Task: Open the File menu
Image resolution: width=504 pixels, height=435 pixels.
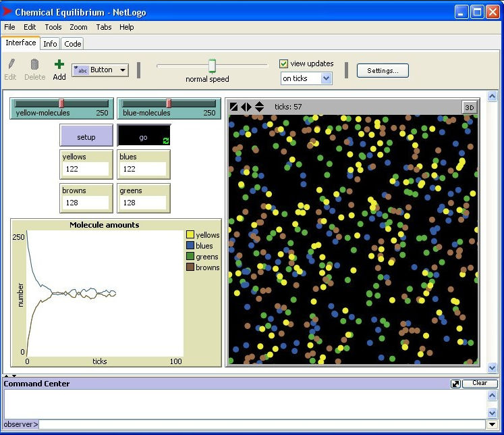Action: tap(9, 27)
